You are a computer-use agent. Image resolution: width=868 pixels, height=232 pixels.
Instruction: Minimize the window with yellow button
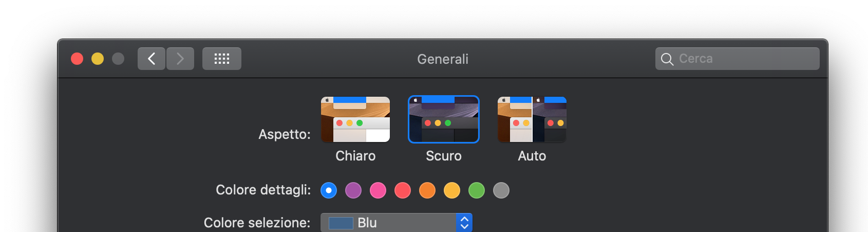click(x=98, y=59)
